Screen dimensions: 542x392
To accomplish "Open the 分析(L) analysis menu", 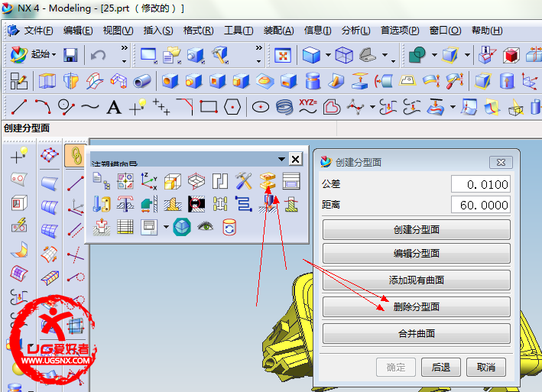I will click(x=355, y=31).
